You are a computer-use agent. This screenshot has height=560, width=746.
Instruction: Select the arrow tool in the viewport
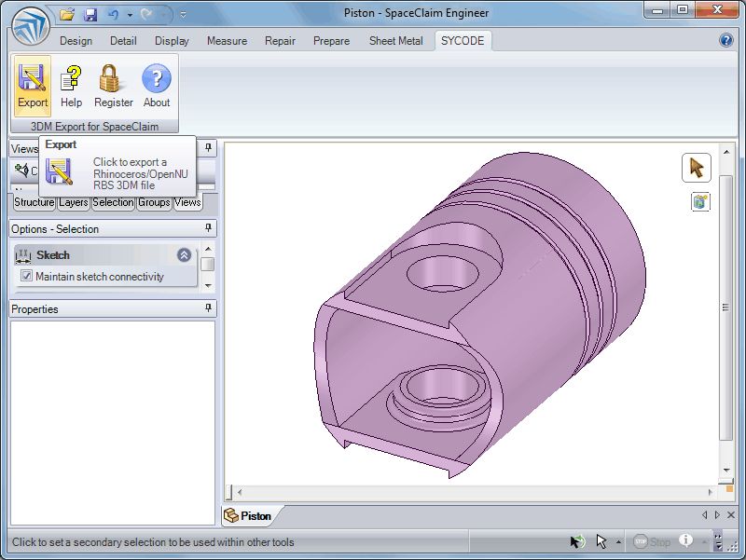click(696, 168)
